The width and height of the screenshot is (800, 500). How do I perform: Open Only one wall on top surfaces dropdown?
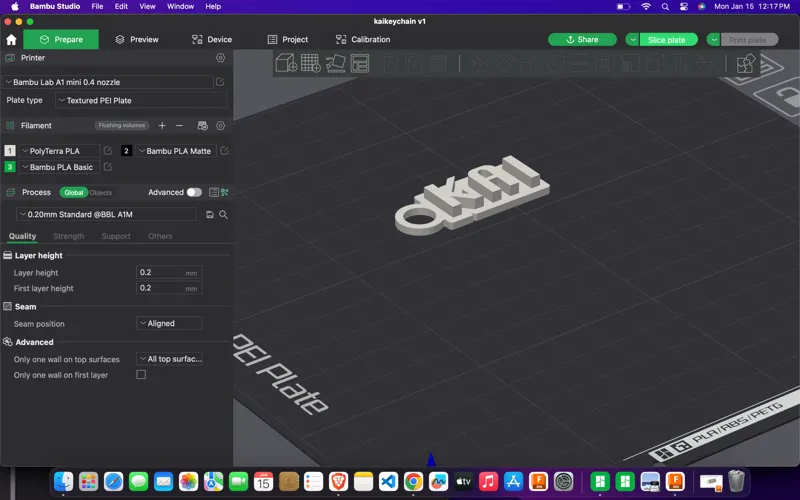[x=169, y=359]
